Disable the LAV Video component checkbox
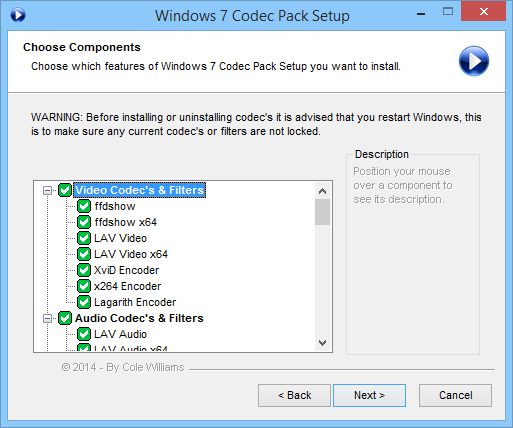 pos(84,238)
